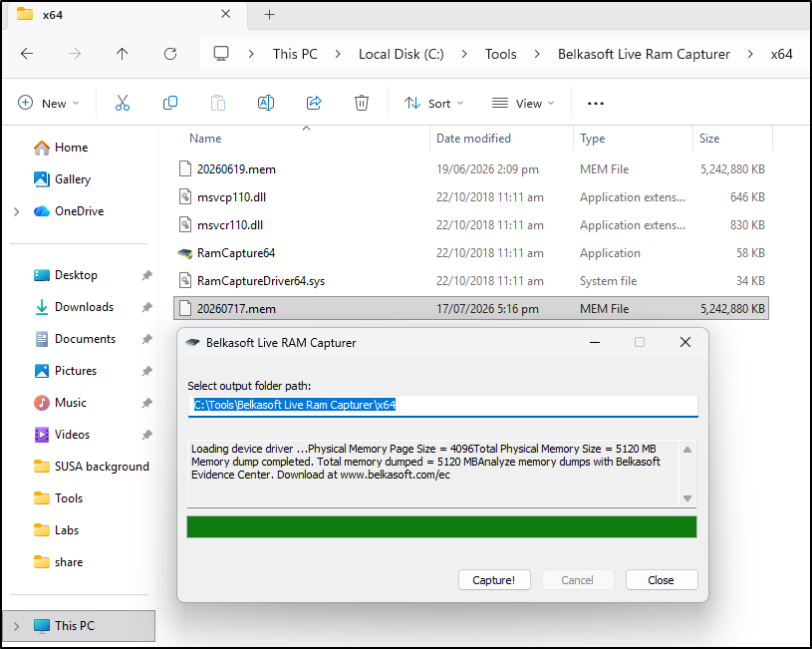The image size is (812, 649).
Task: Click the msvcp110.dll file icon
Action: (x=185, y=197)
